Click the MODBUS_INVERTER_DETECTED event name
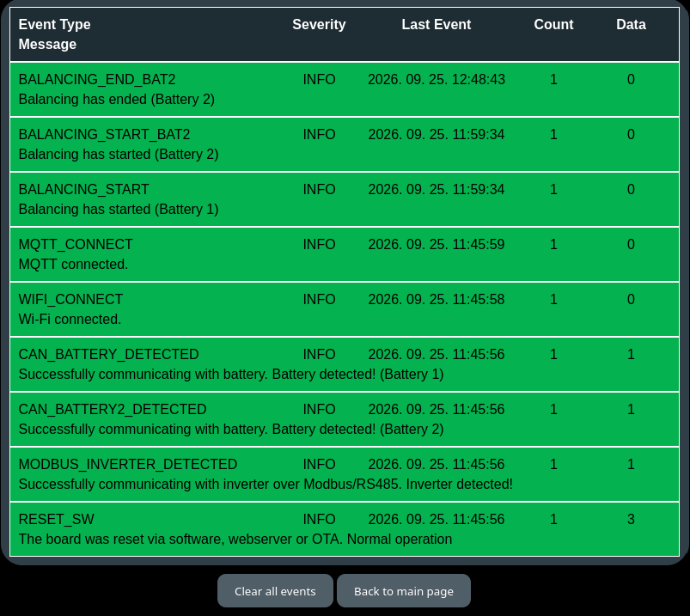The image size is (690, 616). coord(128,464)
